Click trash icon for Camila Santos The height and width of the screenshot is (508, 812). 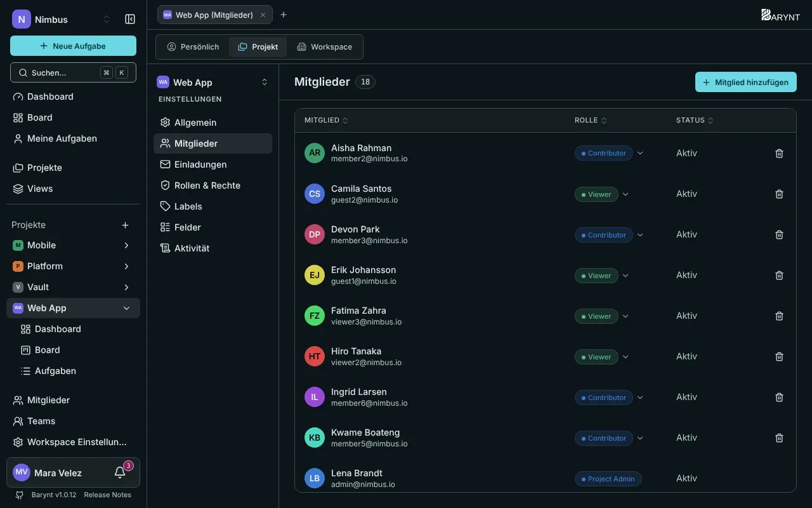pyautogui.click(x=780, y=194)
